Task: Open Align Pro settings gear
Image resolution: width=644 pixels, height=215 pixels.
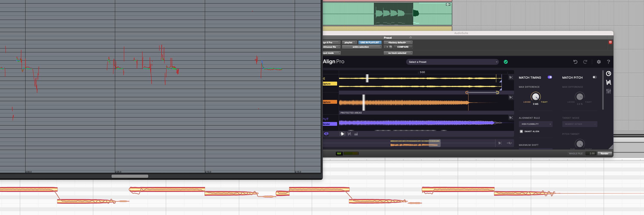Action: pos(599,62)
